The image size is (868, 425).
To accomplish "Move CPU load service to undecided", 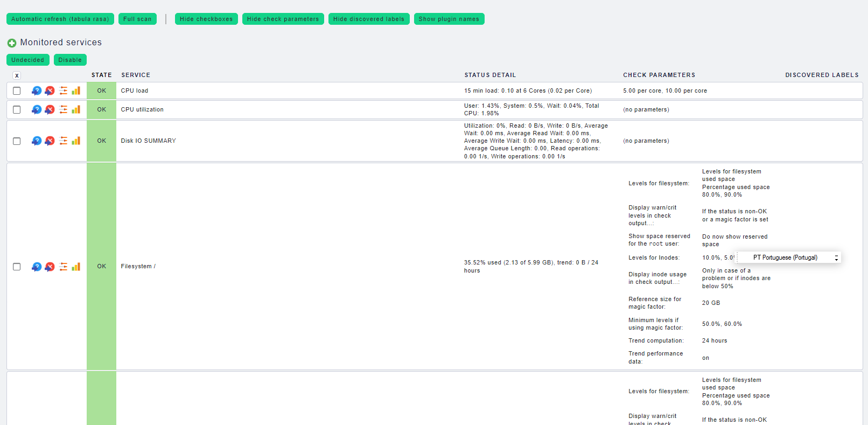I will (36, 91).
